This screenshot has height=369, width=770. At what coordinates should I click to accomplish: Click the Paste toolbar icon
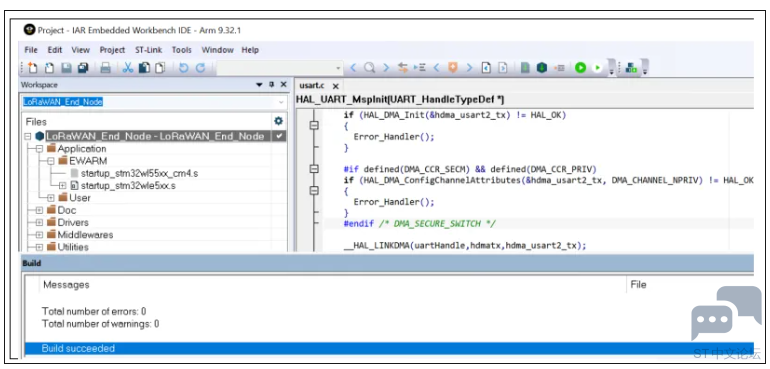[160, 68]
